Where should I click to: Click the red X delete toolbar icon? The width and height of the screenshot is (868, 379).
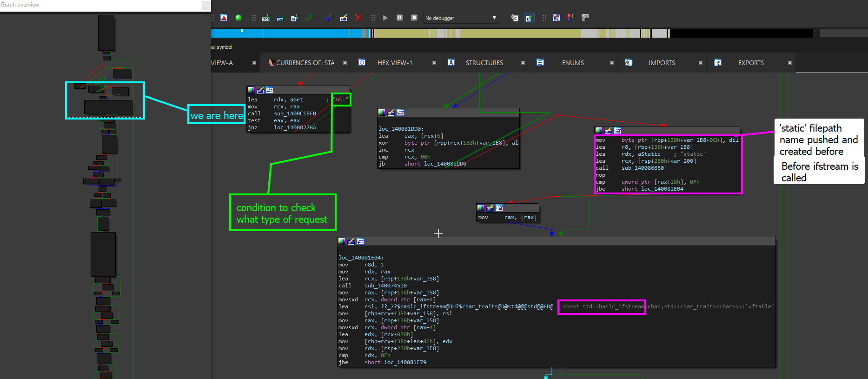(x=358, y=18)
